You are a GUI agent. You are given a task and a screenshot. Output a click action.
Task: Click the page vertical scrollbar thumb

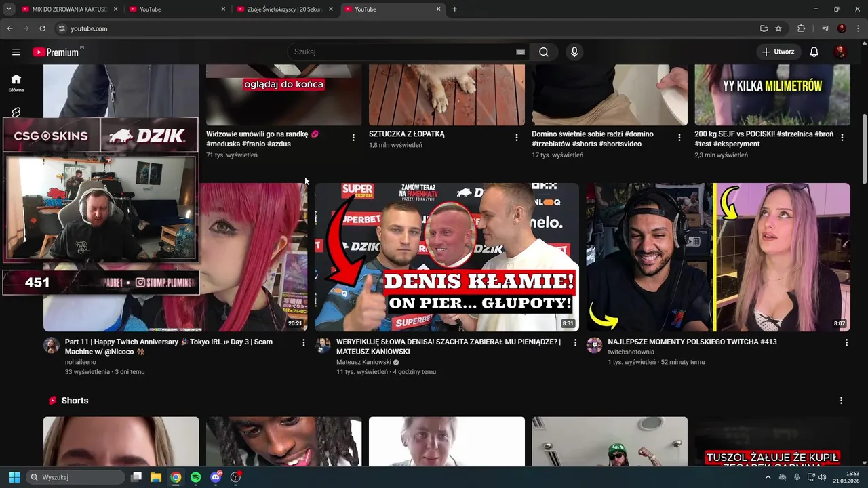tap(864, 149)
